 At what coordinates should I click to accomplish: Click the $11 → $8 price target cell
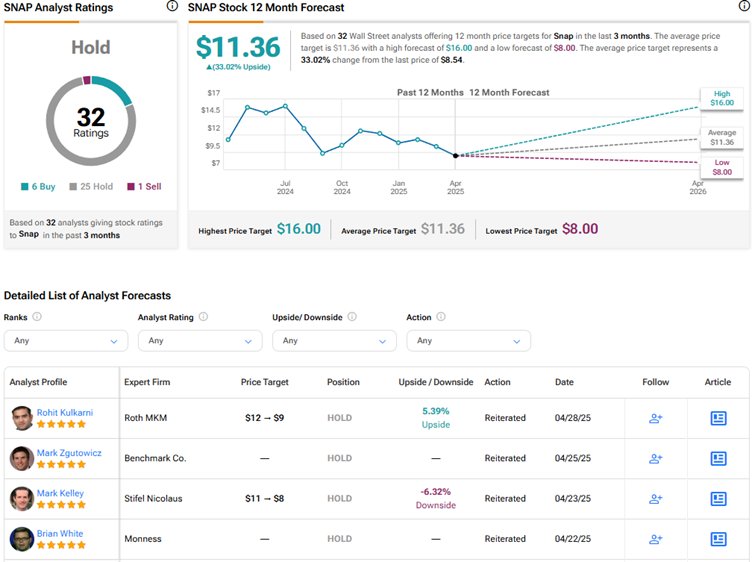[264, 499]
